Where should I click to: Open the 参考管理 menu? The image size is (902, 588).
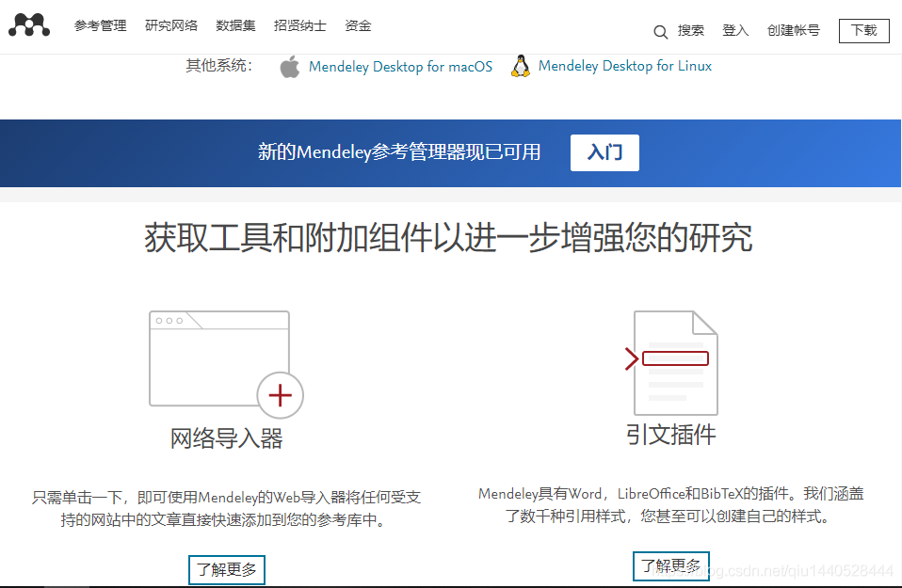point(100,25)
